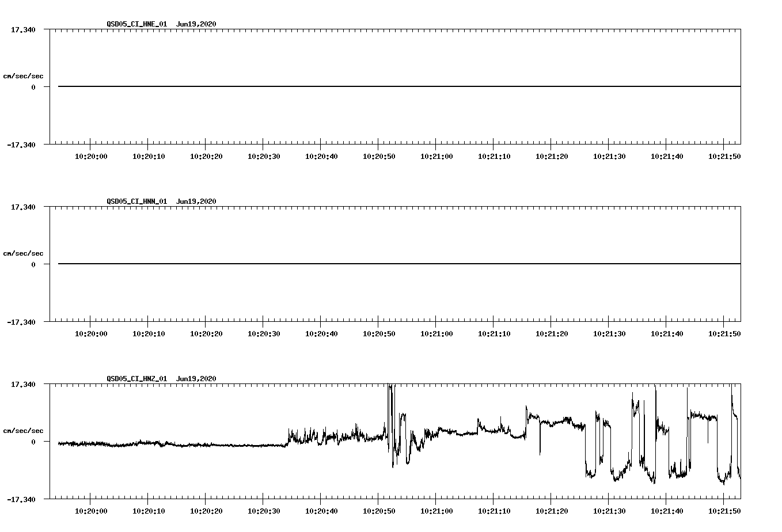Click the 10:21:10 time label under HNZ plot
The width and height of the screenshot is (782, 532).
[x=494, y=511]
